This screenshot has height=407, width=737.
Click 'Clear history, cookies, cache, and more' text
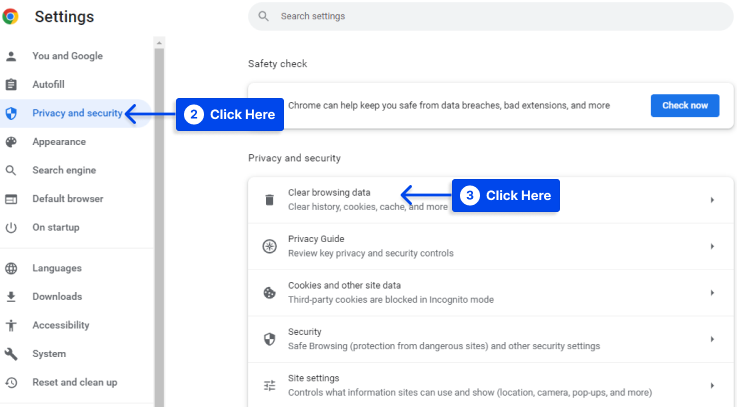coord(368,207)
